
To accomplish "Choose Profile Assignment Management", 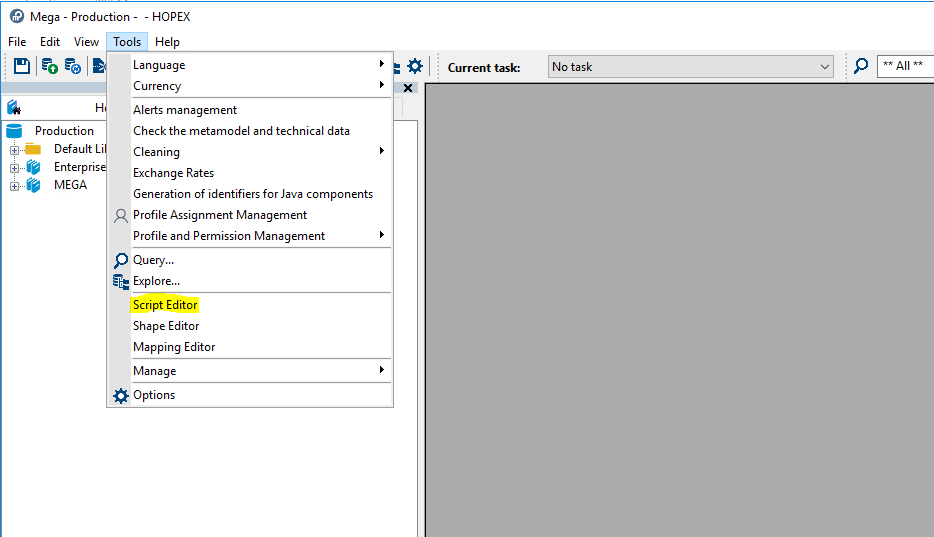I will coord(219,215).
